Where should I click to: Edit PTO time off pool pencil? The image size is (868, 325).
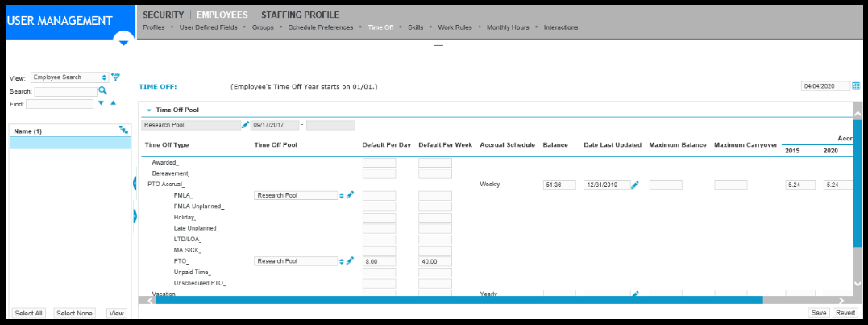pos(350,260)
